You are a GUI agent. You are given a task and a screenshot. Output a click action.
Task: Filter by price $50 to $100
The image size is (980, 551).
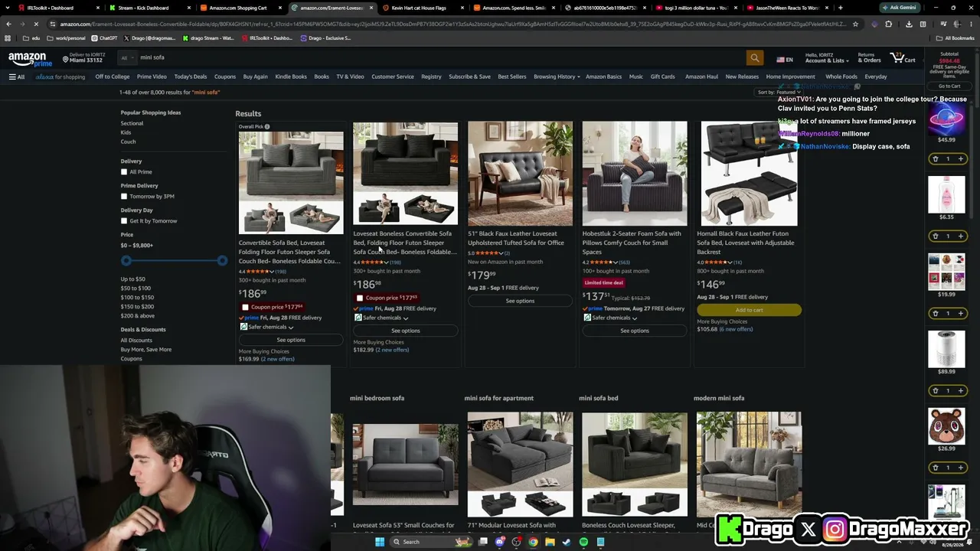(x=136, y=289)
